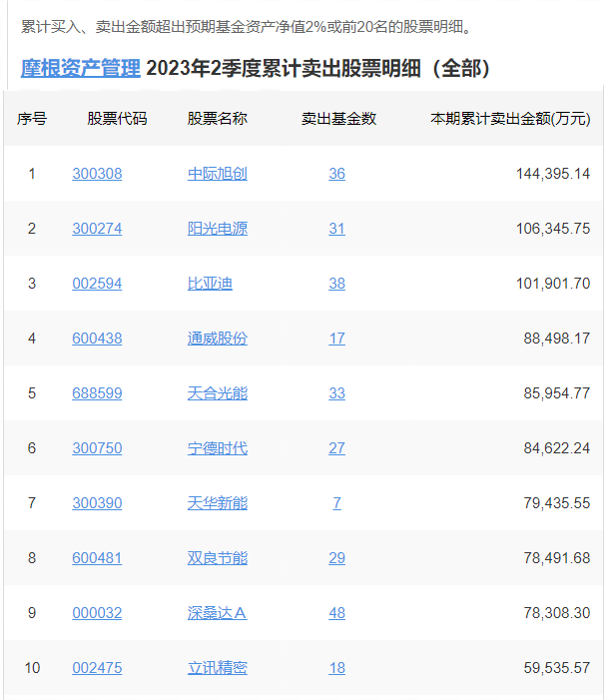The width and height of the screenshot is (612, 700).
Task: Open 双良节能 stock link
Action: (x=217, y=558)
